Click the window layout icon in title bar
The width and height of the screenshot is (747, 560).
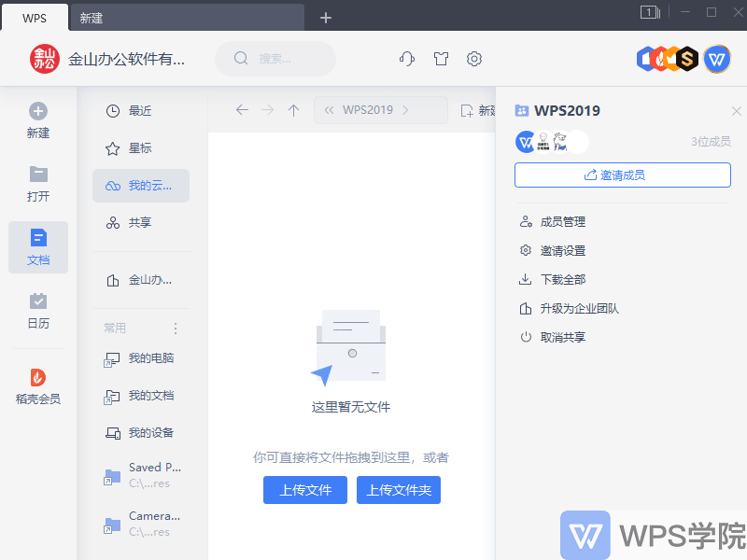(x=650, y=12)
